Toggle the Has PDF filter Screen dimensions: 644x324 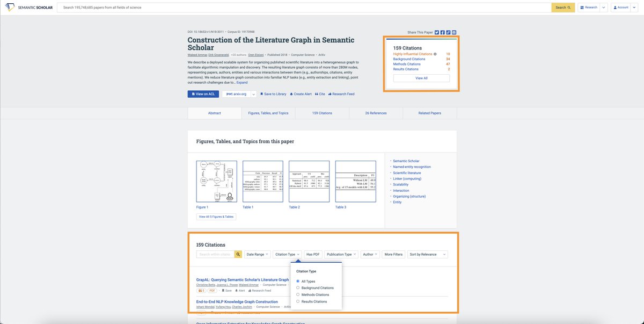(x=313, y=254)
